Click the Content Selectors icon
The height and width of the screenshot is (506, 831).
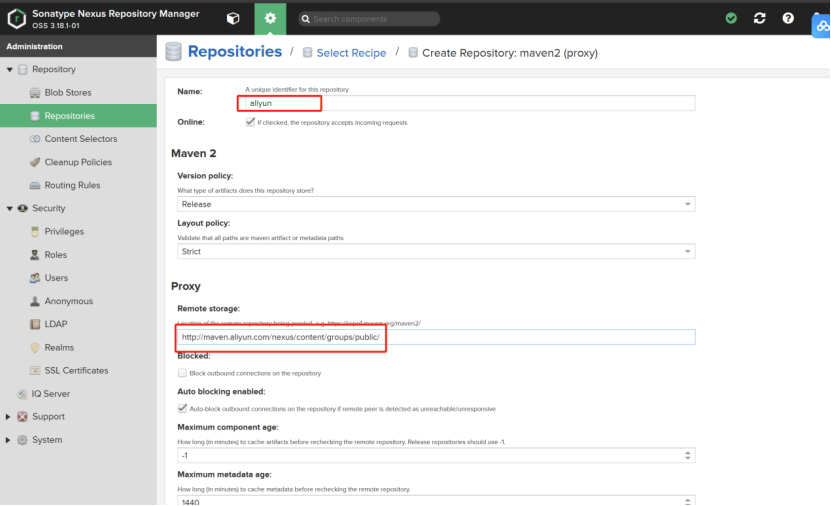coord(35,139)
